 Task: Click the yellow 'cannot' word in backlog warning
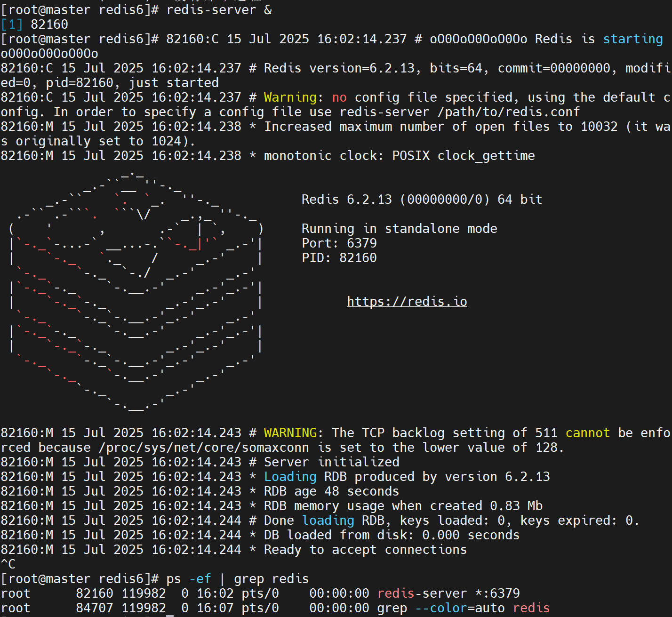(588, 433)
